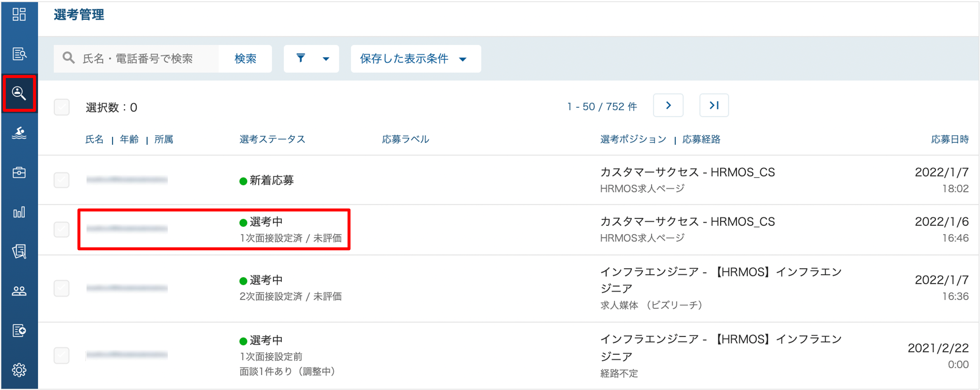Sort by 応募日時 column header

pos(949,139)
